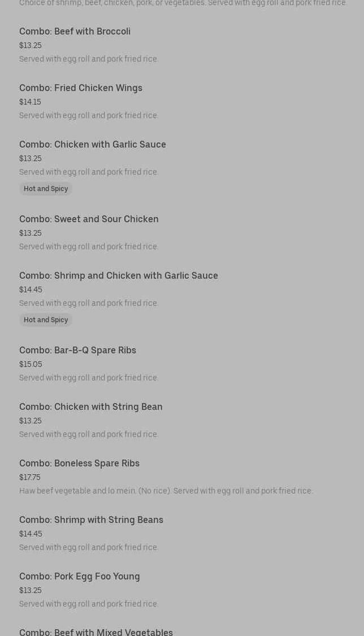Click the $14.45 price of Shrimp with String Beans
Image resolution: width=364 pixels, height=636 pixels.
(x=31, y=534)
